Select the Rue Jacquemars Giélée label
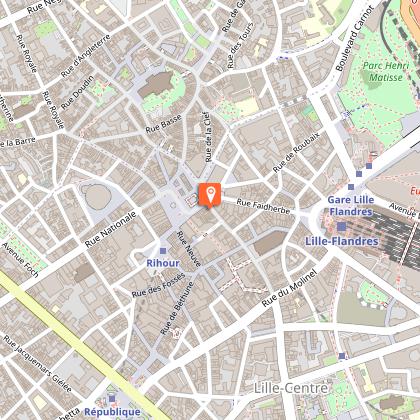420x420 pixels. click(37, 364)
